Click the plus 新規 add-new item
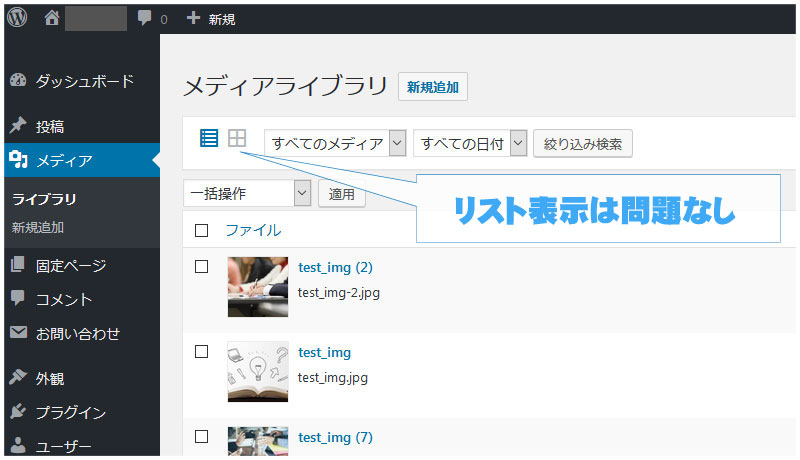This screenshot has width=800, height=460. [x=211, y=19]
